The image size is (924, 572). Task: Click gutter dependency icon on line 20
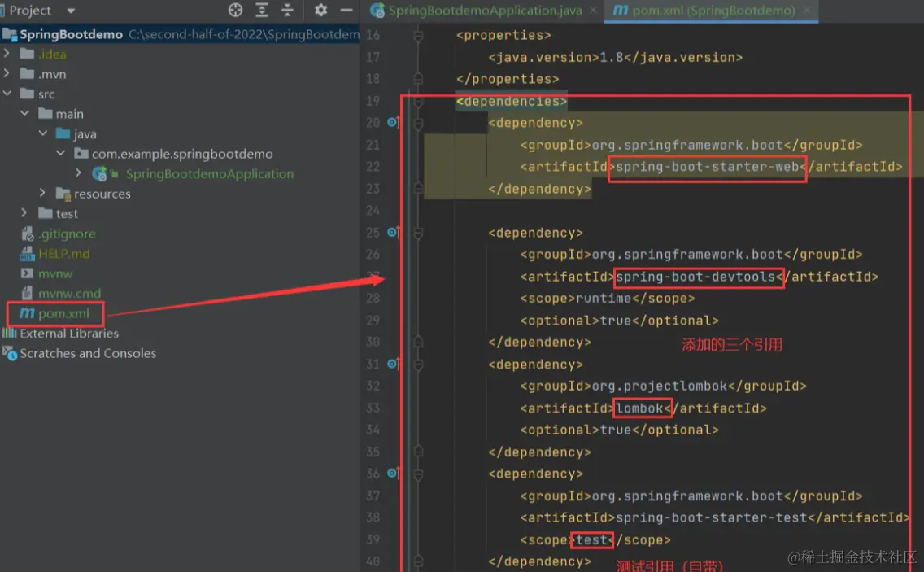[x=393, y=122]
